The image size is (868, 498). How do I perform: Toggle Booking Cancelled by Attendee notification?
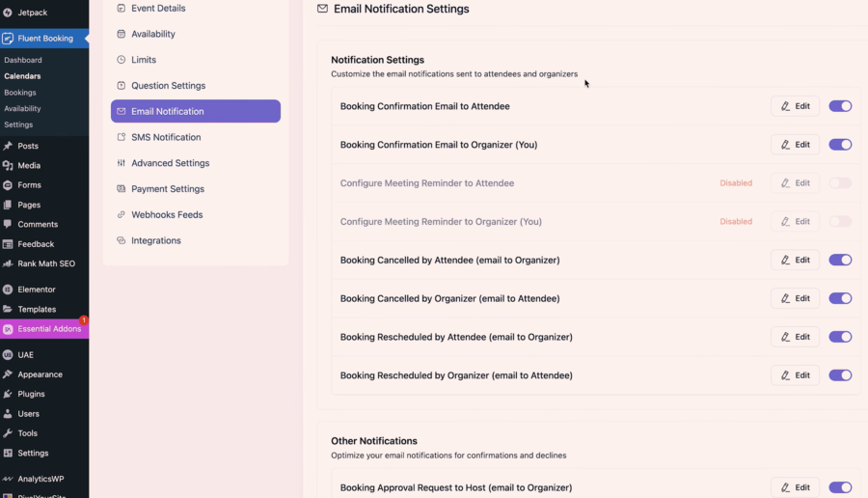[840, 260]
